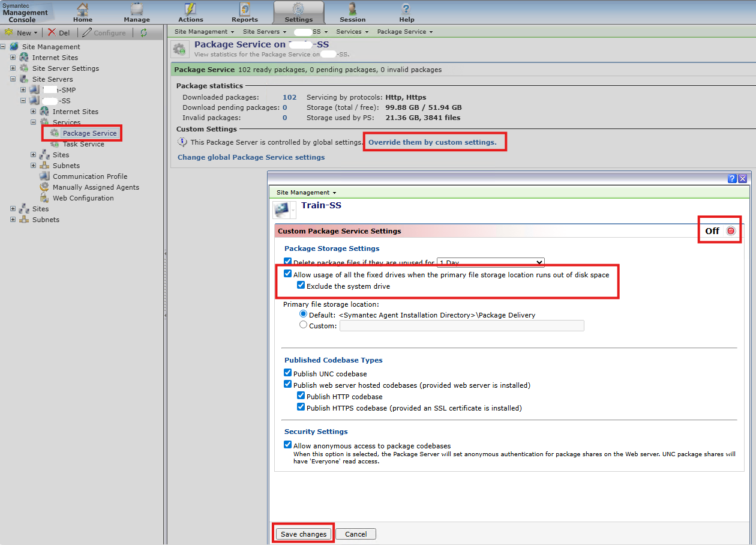Viewport: 756px width, 545px height.
Task: Click the Save changes button
Action: pos(304,534)
